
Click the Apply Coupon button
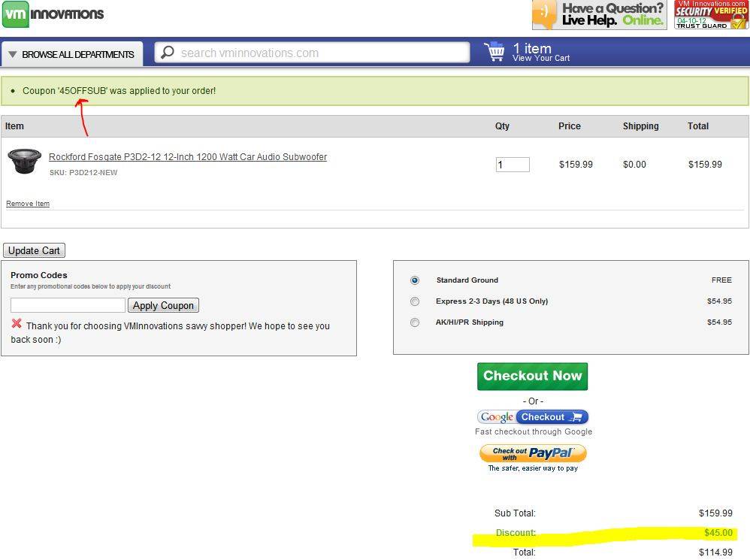coord(163,305)
